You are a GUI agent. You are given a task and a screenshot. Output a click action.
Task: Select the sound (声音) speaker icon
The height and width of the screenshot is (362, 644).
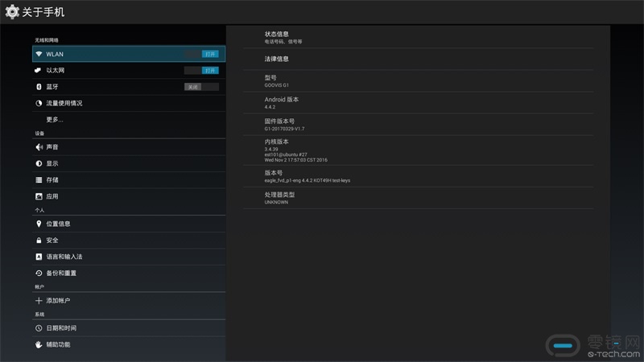pos(39,147)
